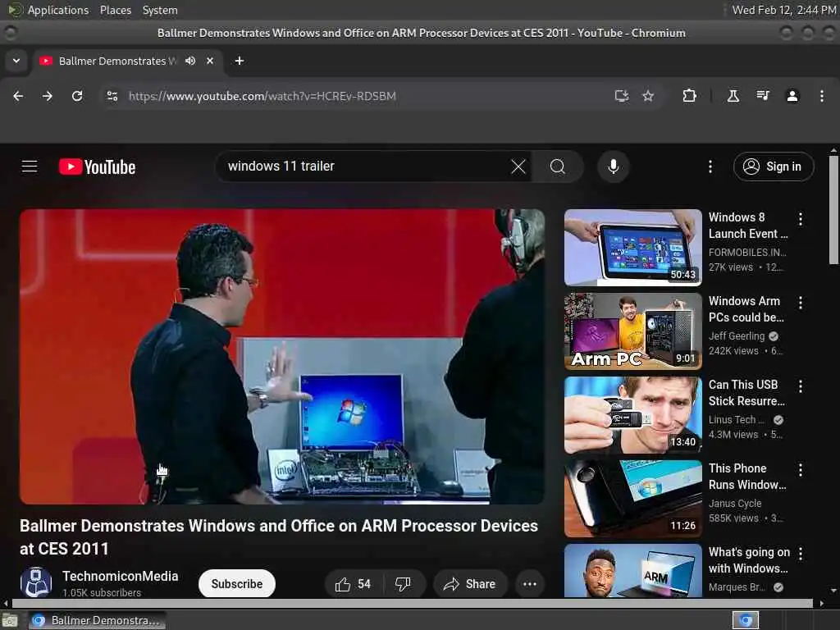This screenshot has height=630, width=840.
Task: Like the video with thumbs up
Action: (353, 584)
